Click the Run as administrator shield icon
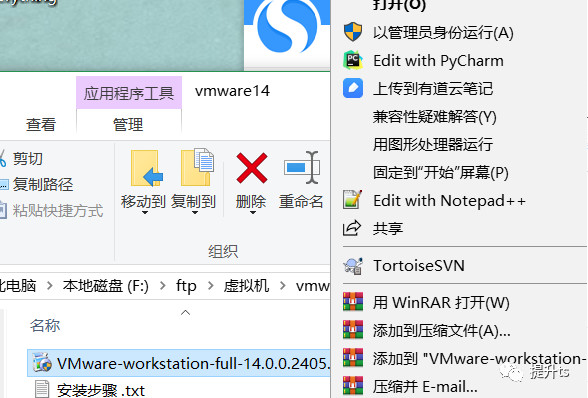This screenshot has width=588, height=398. pyautogui.click(x=353, y=32)
